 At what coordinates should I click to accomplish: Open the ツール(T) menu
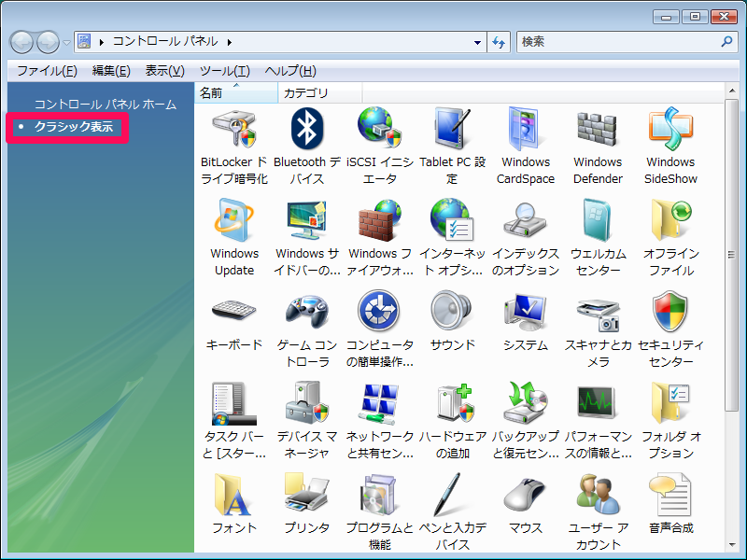pyautogui.click(x=224, y=71)
